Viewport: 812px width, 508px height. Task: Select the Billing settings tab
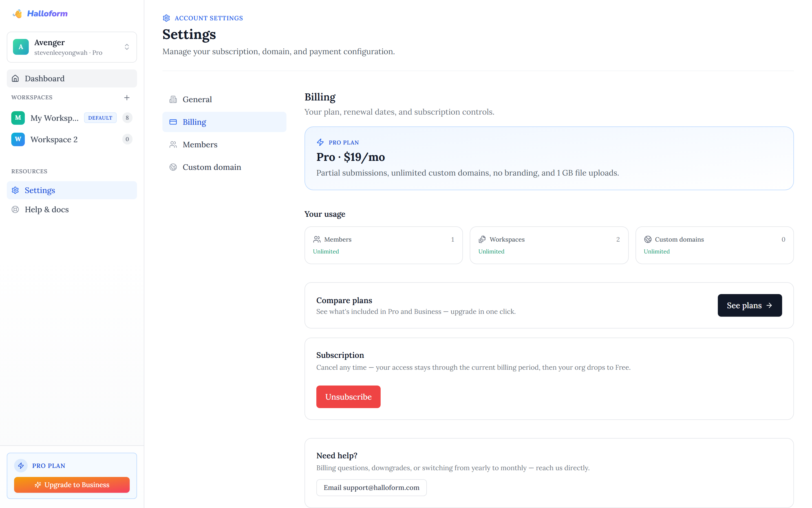(224, 122)
